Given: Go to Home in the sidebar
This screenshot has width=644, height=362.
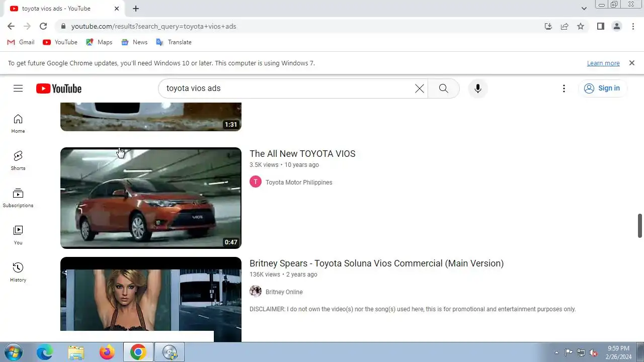Looking at the screenshot, I should pos(18,124).
